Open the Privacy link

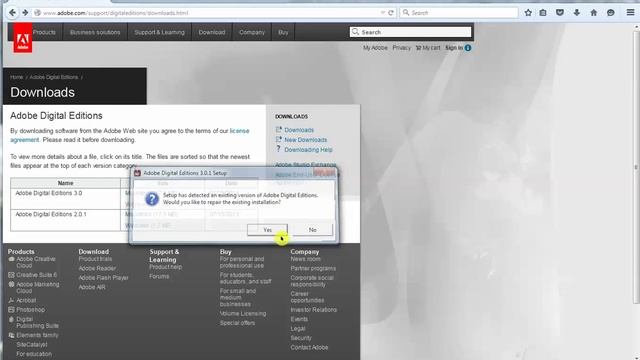click(x=402, y=48)
